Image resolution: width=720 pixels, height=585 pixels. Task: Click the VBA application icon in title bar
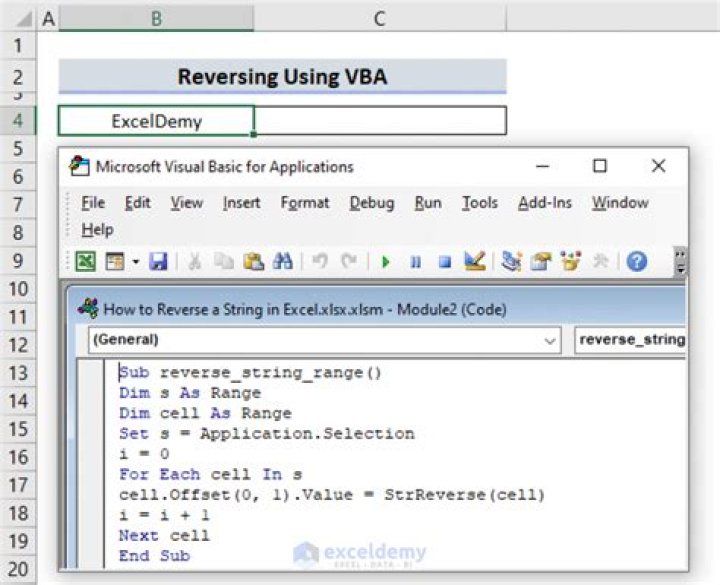79,166
